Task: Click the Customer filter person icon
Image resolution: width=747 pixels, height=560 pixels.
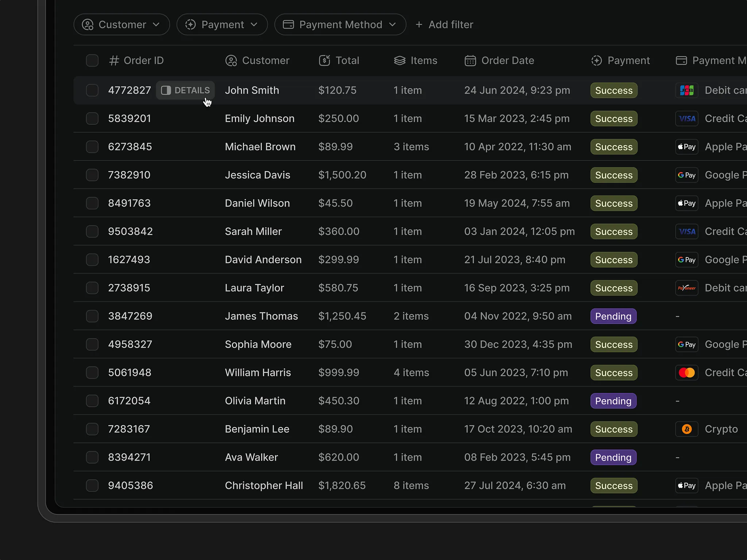Action: 88,24
